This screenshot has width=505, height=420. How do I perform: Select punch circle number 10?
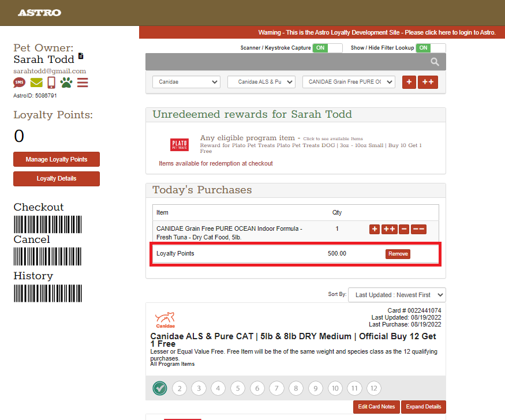click(x=335, y=388)
